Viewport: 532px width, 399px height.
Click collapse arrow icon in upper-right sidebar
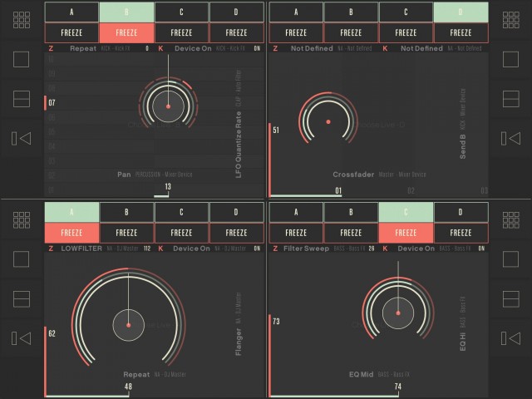pos(510,137)
